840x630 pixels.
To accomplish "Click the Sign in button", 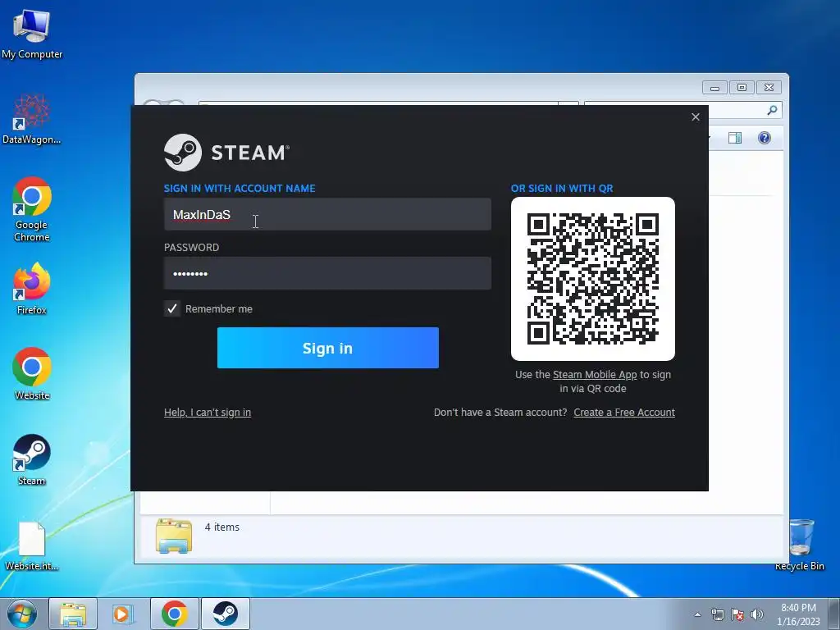I will click(x=328, y=348).
